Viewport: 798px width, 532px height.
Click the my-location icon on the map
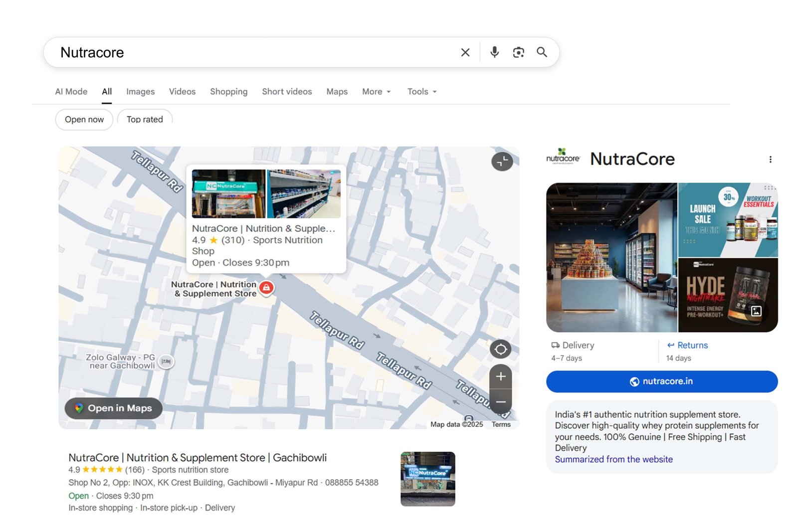click(x=500, y=349)
